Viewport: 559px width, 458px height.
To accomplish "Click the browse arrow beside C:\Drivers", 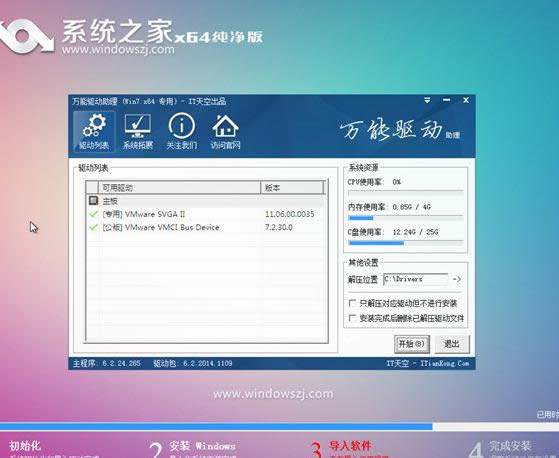I will (x=457, y=279).
